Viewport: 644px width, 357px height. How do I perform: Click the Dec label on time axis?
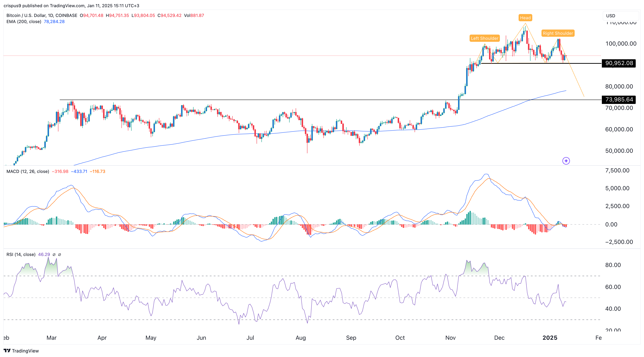point(499,338)
